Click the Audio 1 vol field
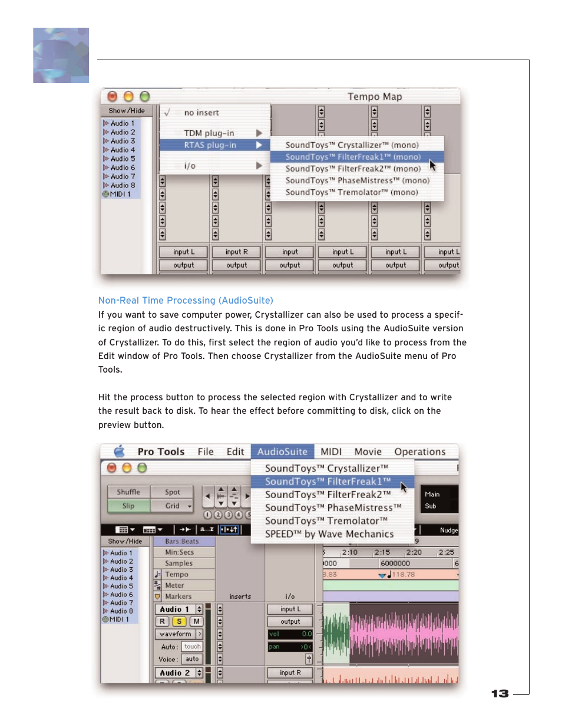 pos(290,634)
